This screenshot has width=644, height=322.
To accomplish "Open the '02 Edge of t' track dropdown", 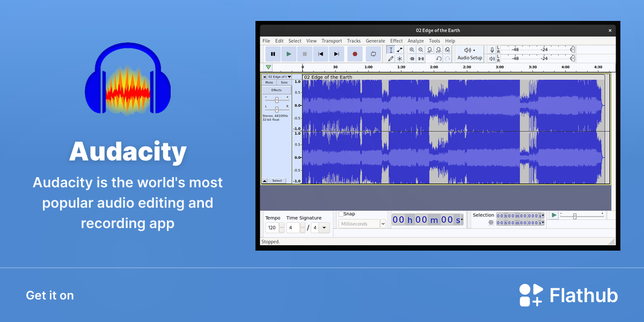I will point(280,77).
